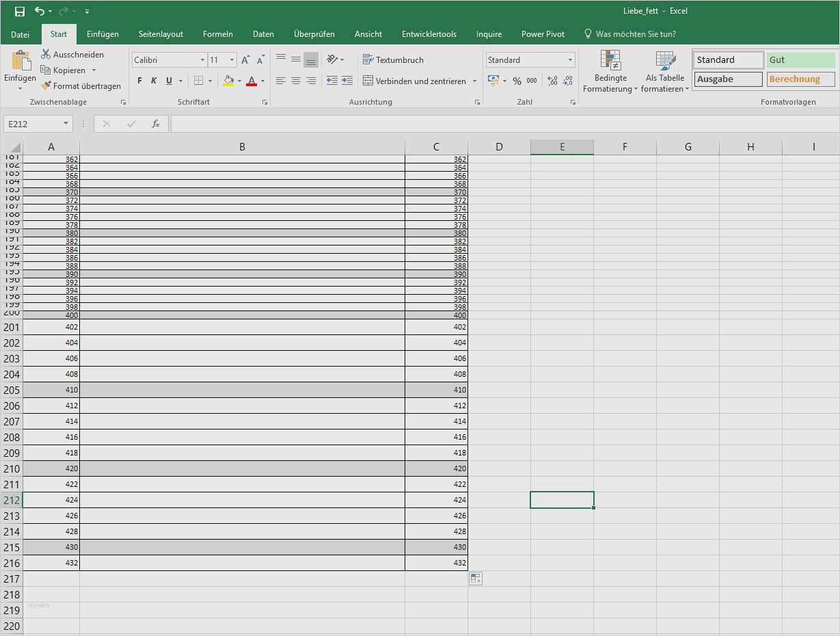Click the formula bar input field
840x636 pixels.
point(504,124)
